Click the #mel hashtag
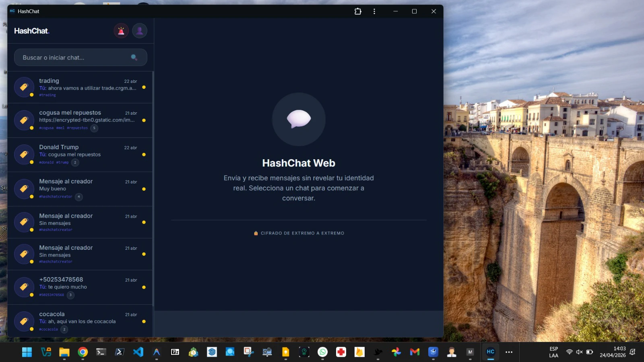The height and width of the screenshot is (362, 644). (60, 128)
